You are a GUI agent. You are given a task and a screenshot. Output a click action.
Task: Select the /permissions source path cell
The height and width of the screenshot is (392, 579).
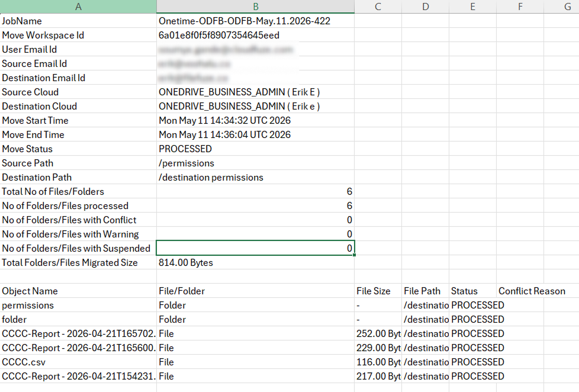click(256, 163)
